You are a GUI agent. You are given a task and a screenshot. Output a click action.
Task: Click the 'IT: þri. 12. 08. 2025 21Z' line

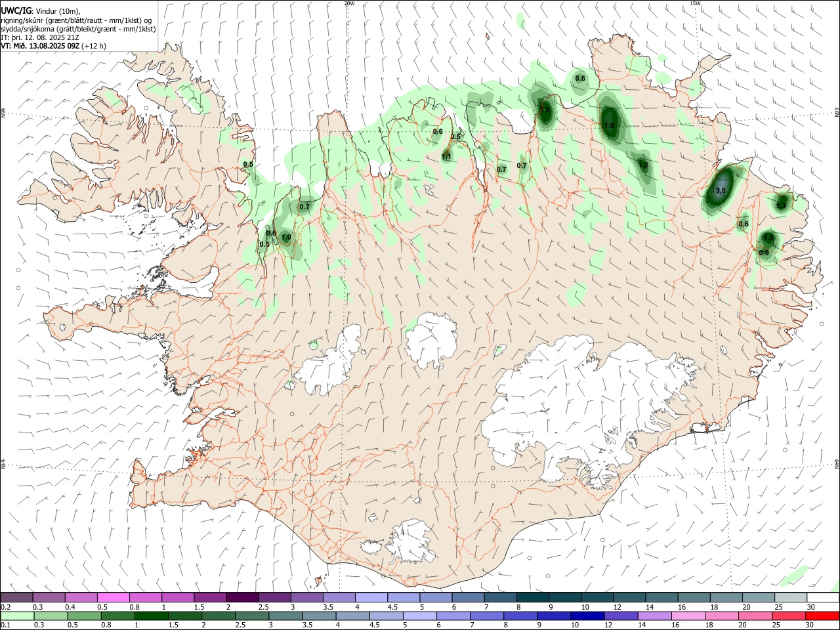pos(40,37)
